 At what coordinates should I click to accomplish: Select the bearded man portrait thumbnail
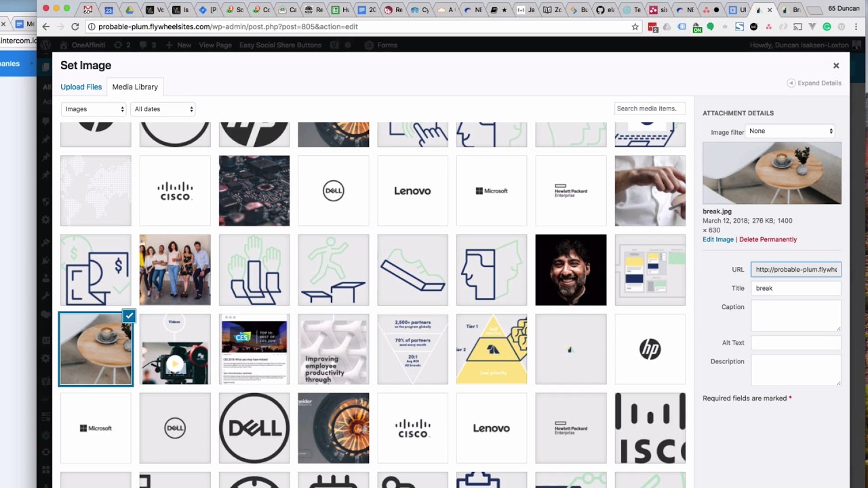[x=571, y=270]
